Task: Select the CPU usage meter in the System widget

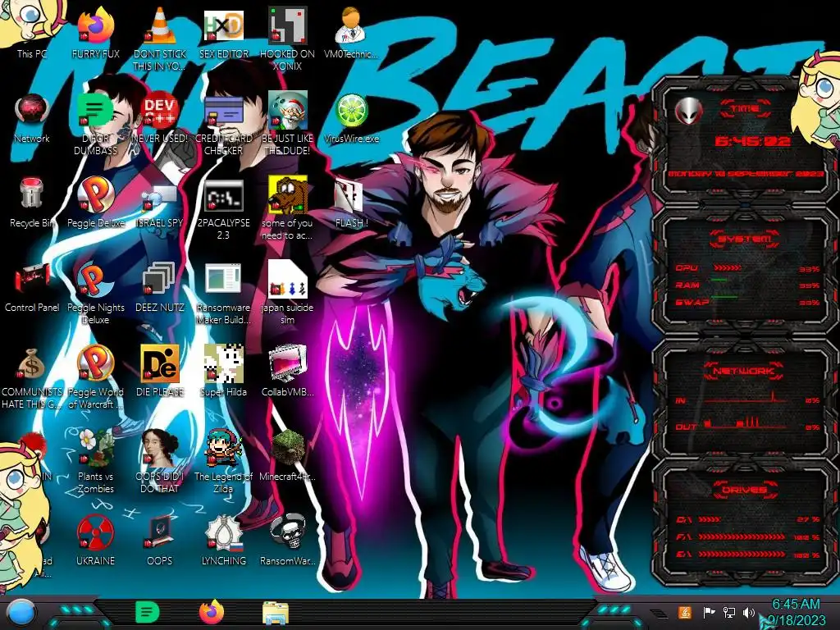Action: (x=748, y=268)
